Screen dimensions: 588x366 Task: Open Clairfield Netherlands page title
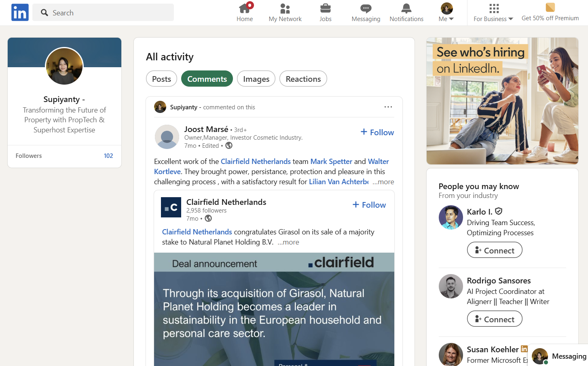(226, 202)
